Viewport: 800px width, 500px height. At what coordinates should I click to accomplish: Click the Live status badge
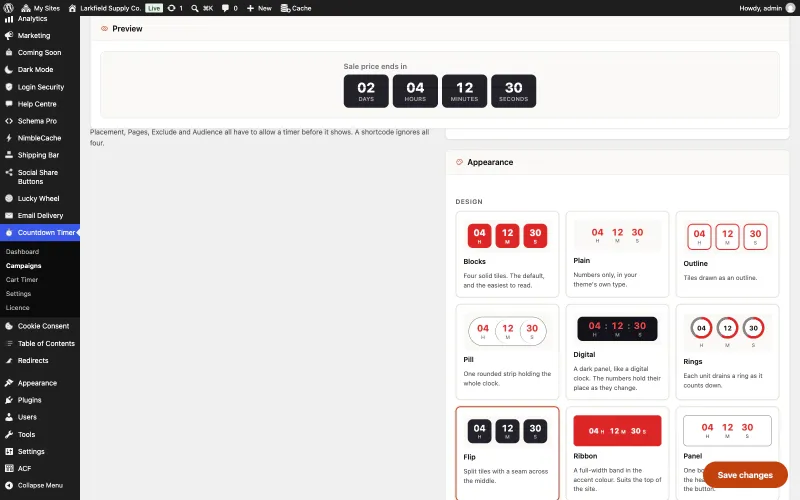[x=154, y=8]
